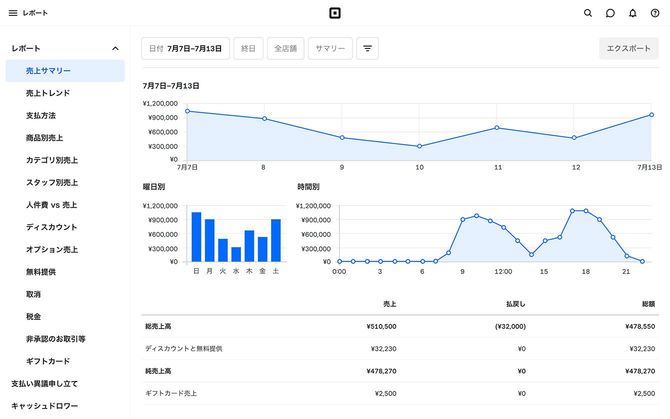Open 人件費 vs 売上 report

51,205
